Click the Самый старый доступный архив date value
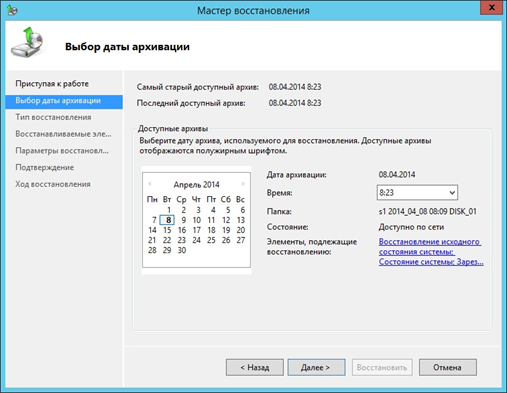The image size is (507, 393). tap(295, 87)
